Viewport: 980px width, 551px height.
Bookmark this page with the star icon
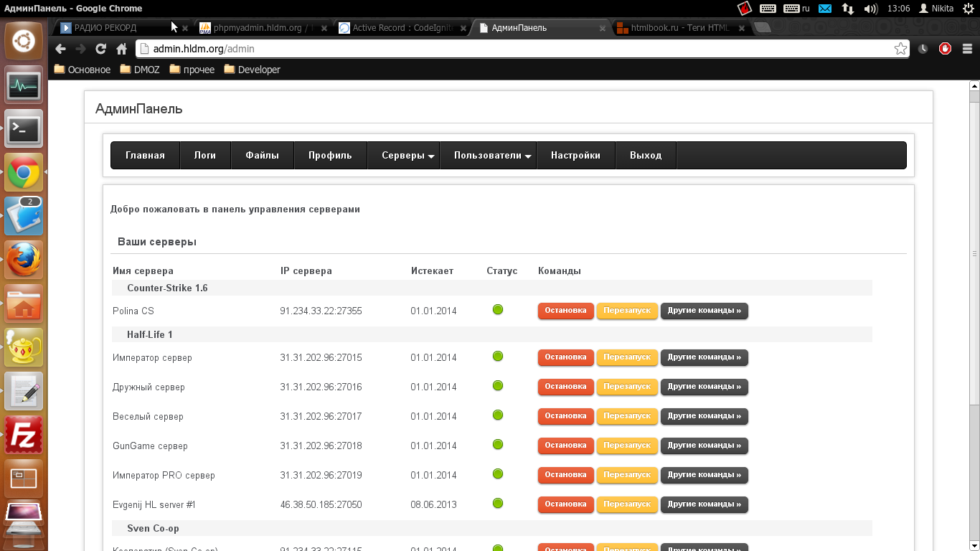click(x=900, y=49)
